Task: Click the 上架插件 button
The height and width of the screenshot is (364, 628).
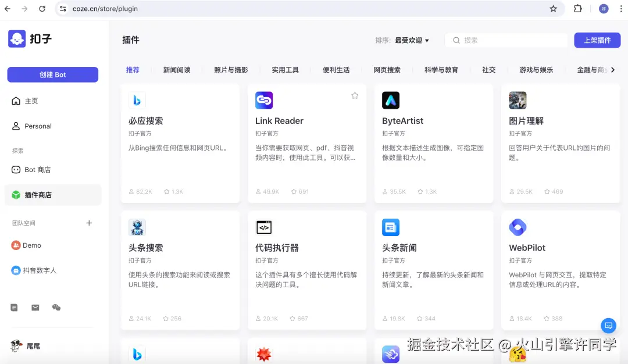Action: coord(597,40)
